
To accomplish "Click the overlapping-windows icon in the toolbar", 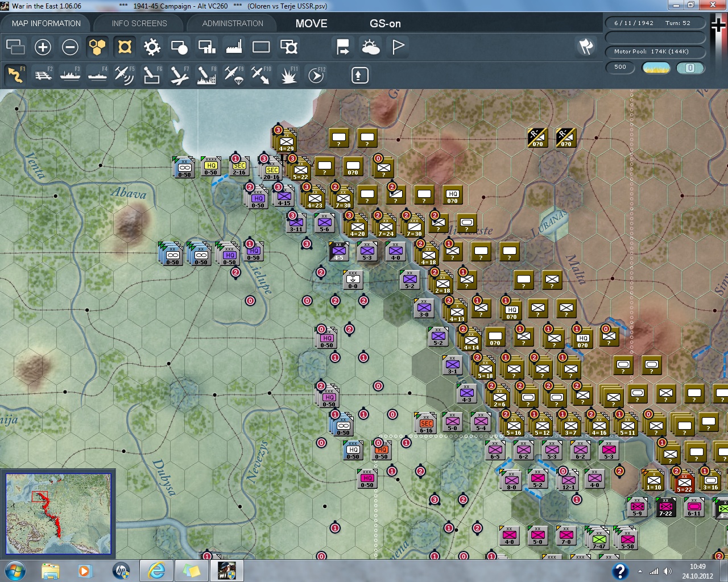I will (x=15, y=47).
